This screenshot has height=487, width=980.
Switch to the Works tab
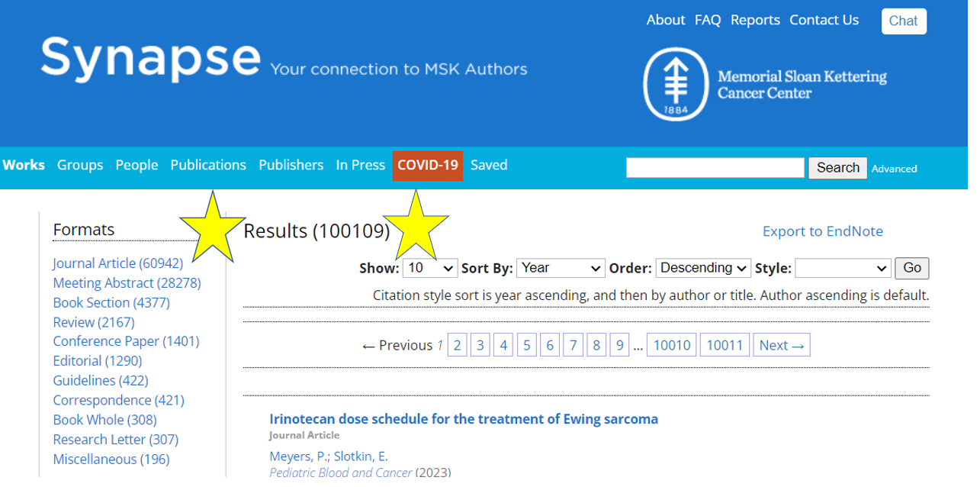24,165
